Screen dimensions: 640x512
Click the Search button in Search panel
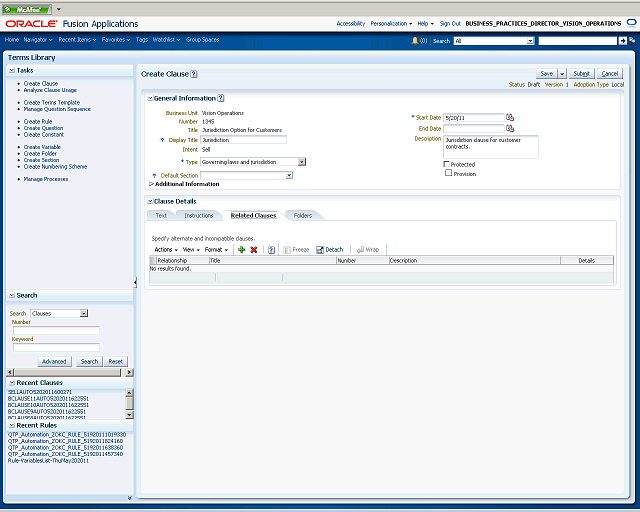[89, 361]
